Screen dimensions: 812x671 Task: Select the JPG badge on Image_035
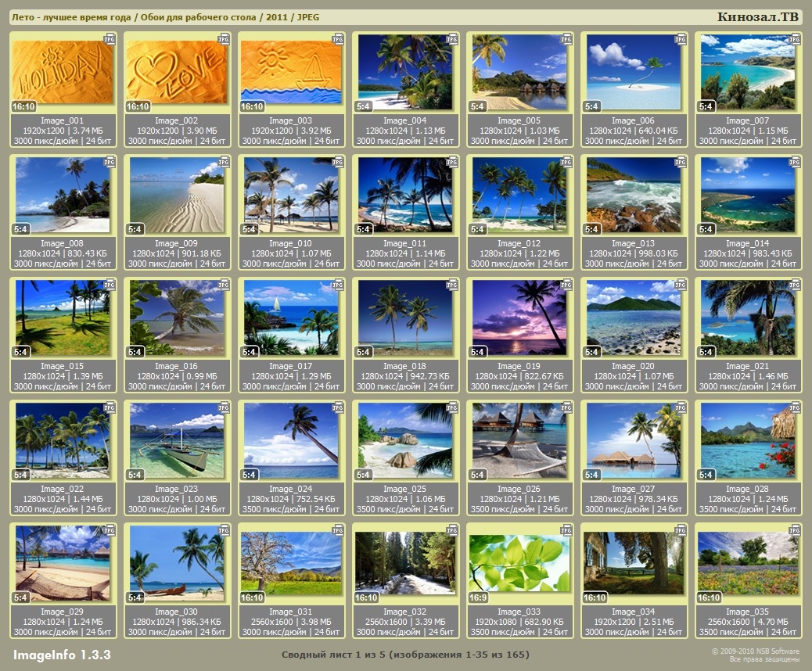pyautogui.click(x=795, y=530)
